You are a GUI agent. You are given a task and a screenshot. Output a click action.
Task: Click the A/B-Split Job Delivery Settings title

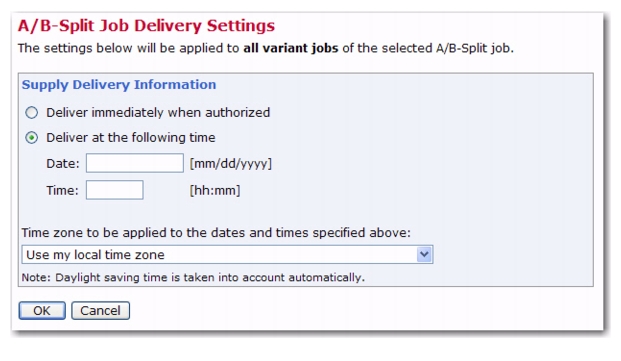click(146, 26)
